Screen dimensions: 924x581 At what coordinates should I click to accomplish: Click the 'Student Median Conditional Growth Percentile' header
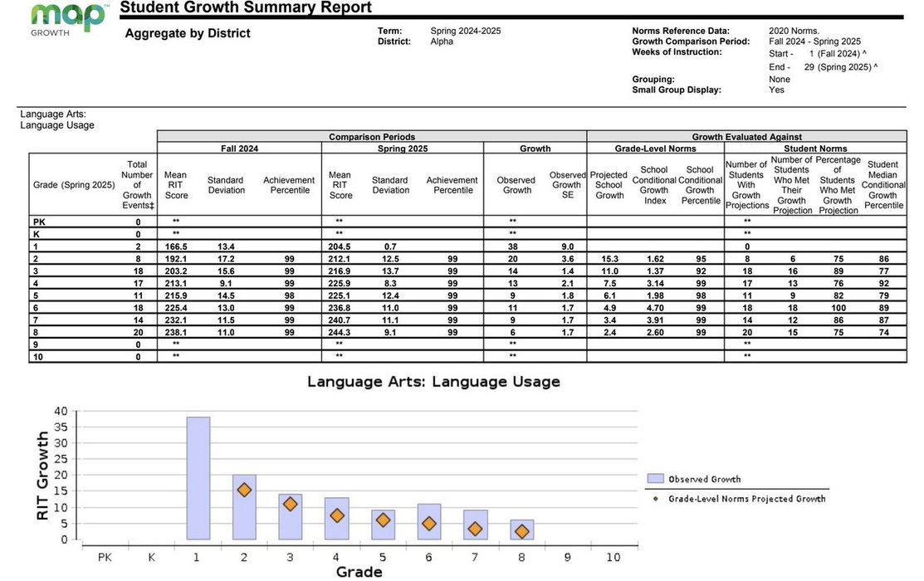click(882, 185)
